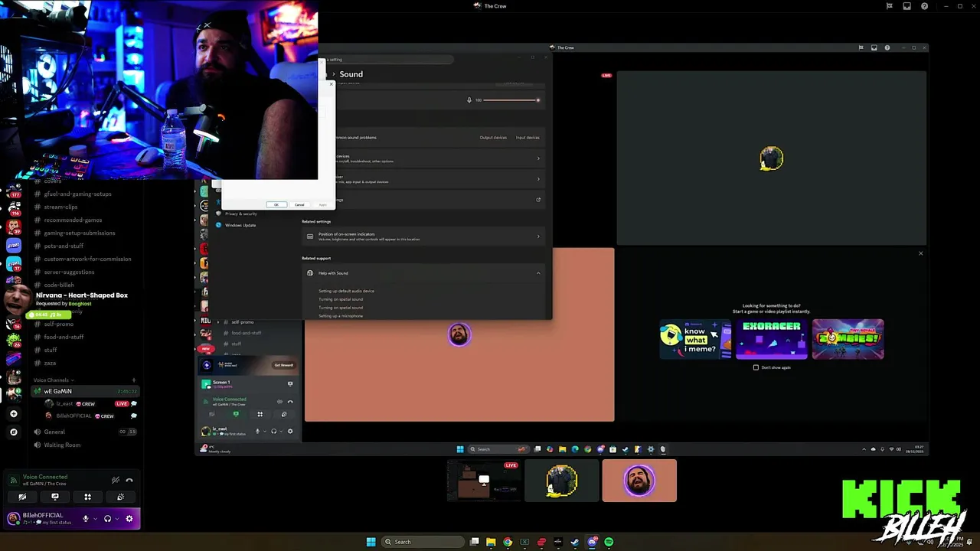Click OK in the dialog
Image resolution: width=980 pixels, height=551 pixels.
[276, 204]
